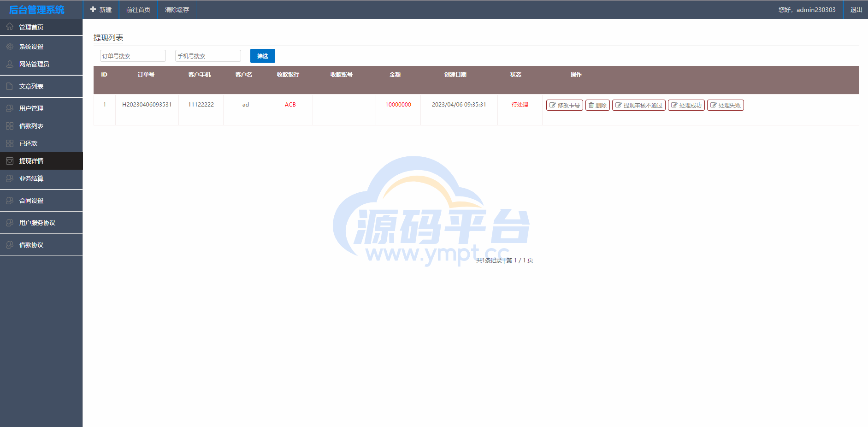Click the 订单号 column header
Viewport: 868px width, 427px height.
(x=146, y=74)
